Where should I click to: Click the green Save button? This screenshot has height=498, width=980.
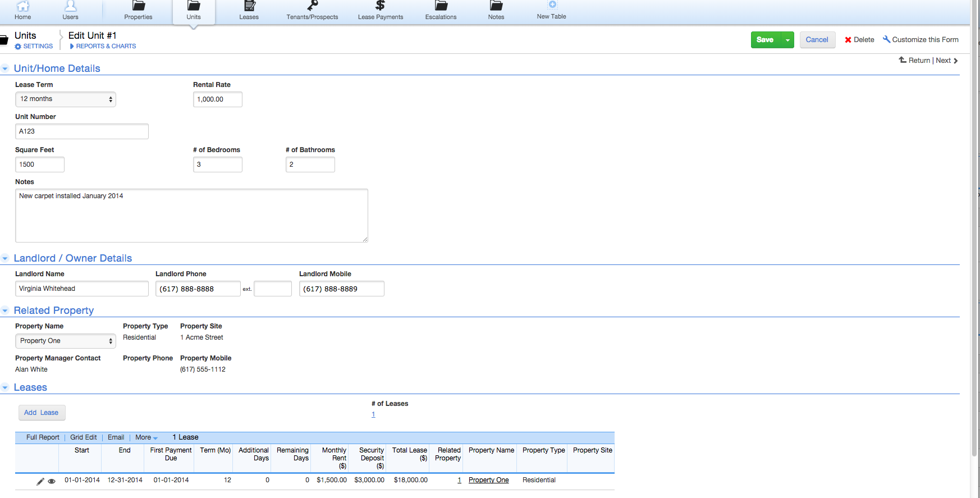pyautogui.click(x=766, y=40)
